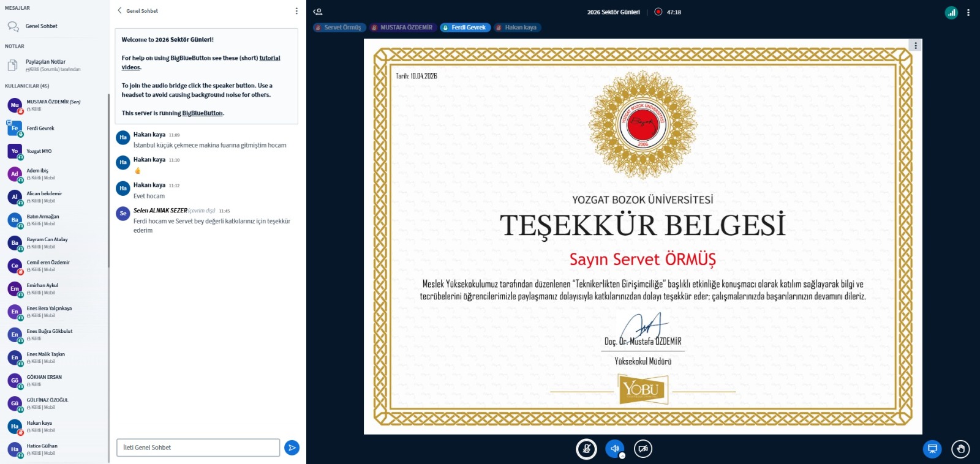This screenshot has width=980, height=464.
Task: Click the raise hand icon
Action: pos(960,449)
